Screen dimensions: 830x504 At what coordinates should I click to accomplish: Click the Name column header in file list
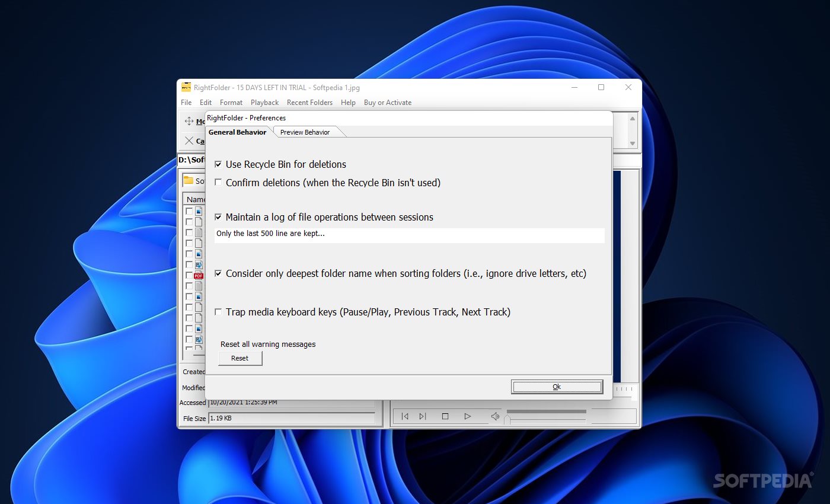click(x=194, y=199)
